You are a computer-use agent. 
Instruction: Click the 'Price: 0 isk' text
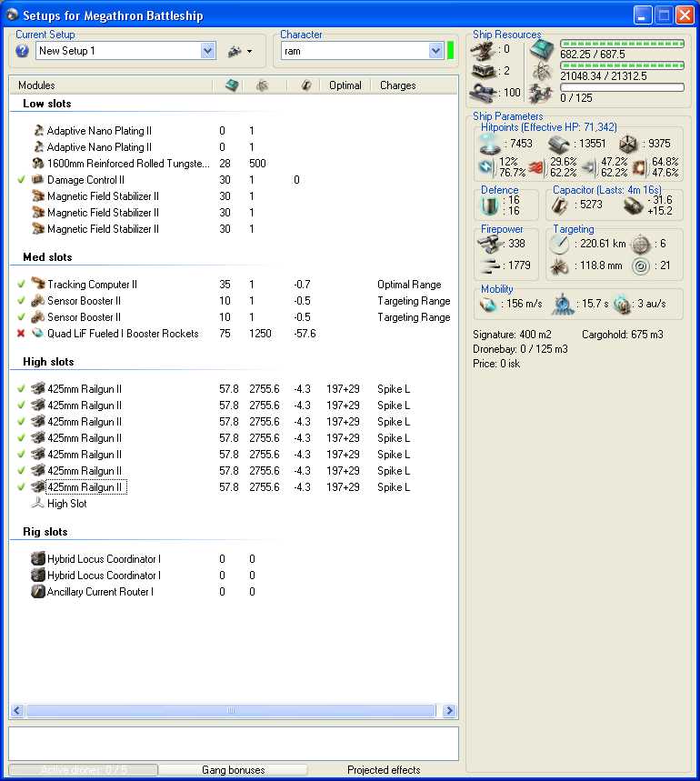point(496,364)
